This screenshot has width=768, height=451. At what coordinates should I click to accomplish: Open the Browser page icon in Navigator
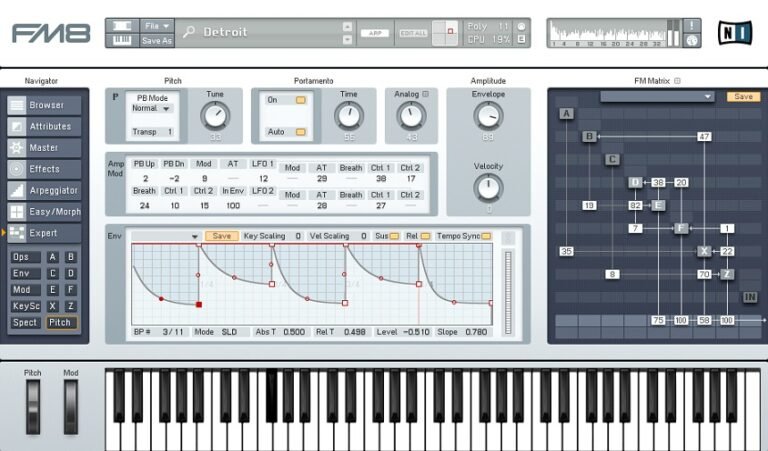coord(17,105)
